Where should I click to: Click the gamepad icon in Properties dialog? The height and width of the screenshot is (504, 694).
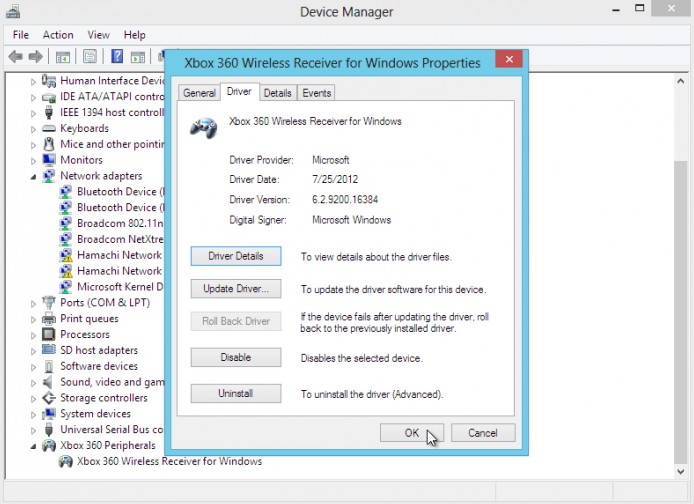204,128
